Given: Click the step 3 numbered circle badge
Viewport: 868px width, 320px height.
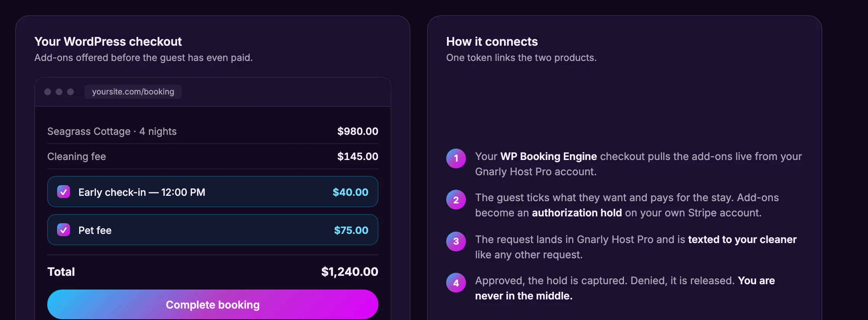Looking at the screenshot, I should point(456,242).
